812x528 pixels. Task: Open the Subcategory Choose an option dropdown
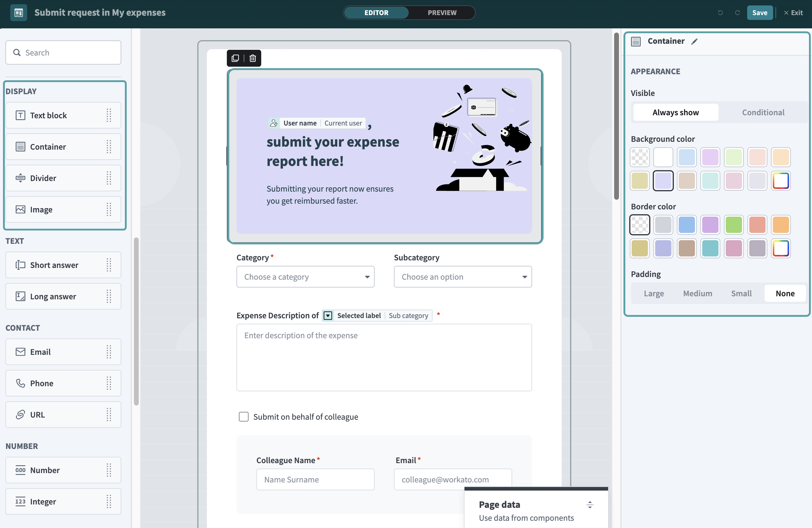click(x=463, y=277)
